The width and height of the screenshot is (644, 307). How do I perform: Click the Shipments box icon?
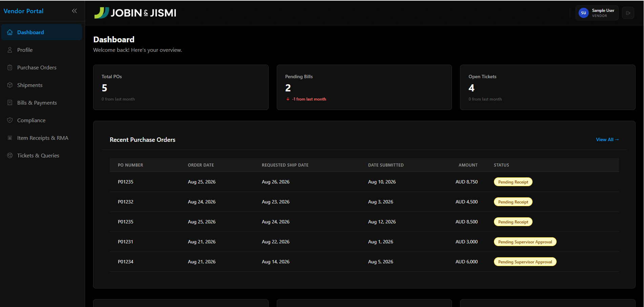(x=10, y=85)
